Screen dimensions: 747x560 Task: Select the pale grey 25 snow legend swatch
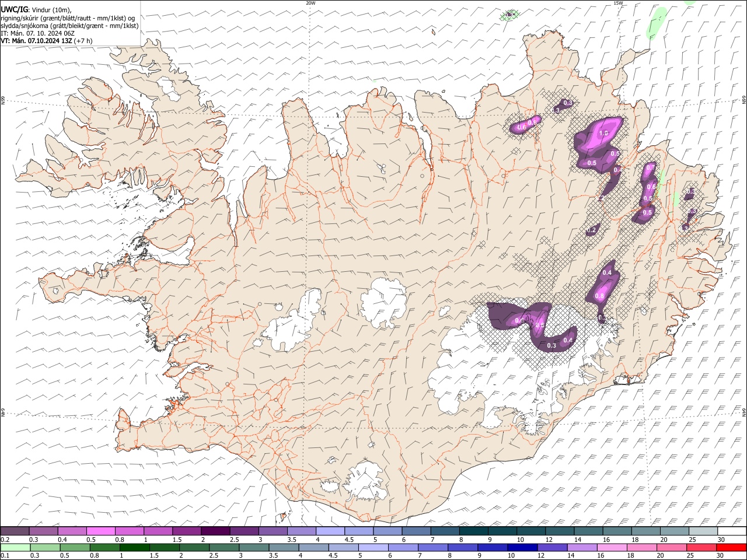(x=703, y=531)
